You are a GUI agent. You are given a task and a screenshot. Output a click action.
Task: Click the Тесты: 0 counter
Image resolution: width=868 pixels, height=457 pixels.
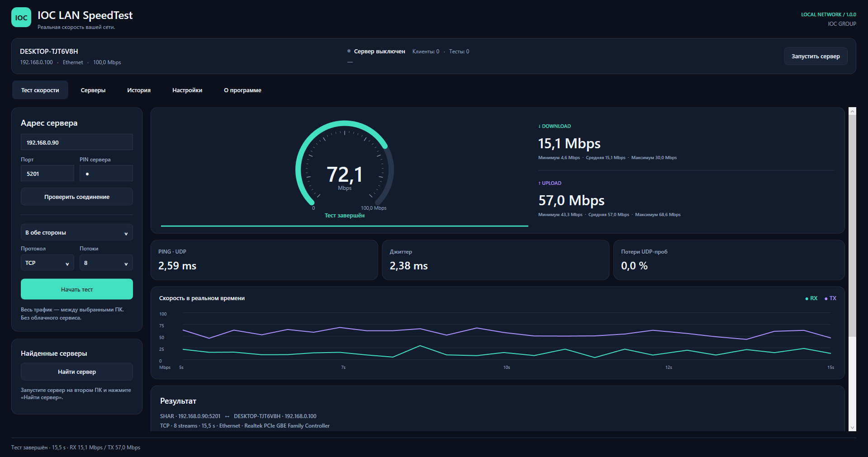459,52
